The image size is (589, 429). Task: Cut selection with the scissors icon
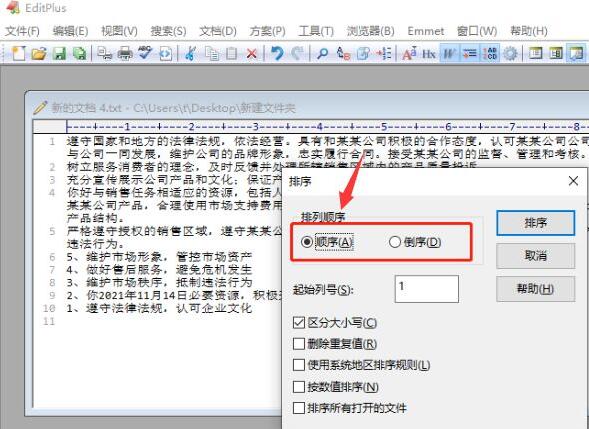[190, 54]
